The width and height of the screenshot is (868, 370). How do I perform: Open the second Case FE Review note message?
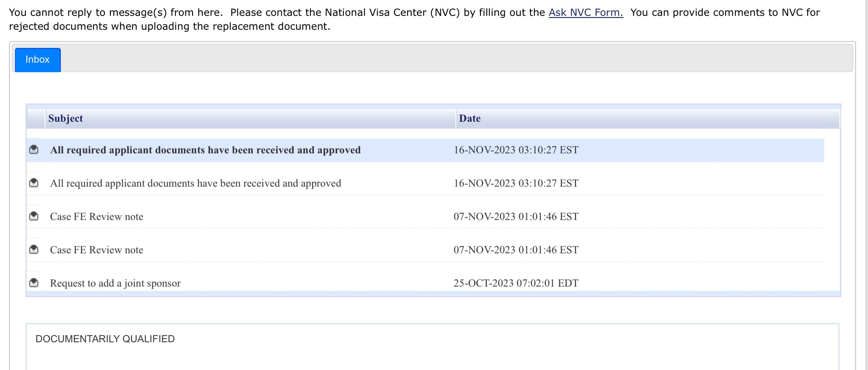coord(96,250)
